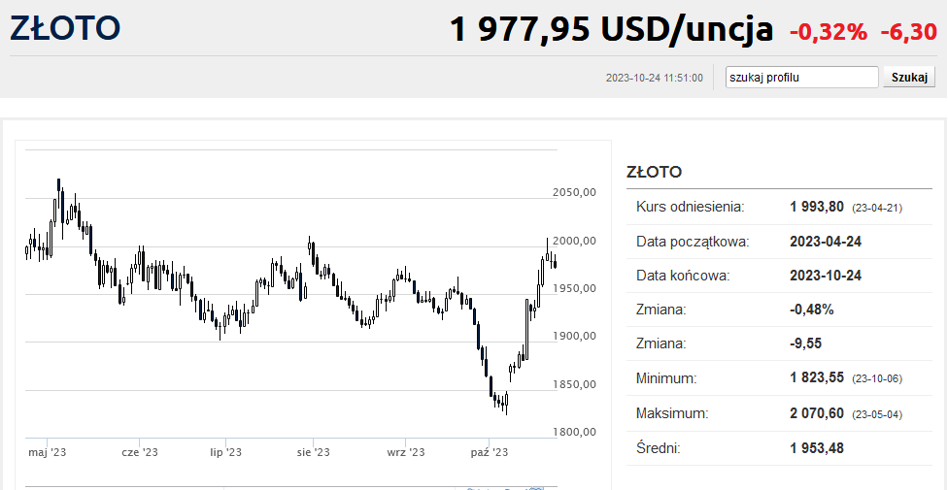This screenshot has width=948, height=490.
Task: Select the Data początkowa date 2023-04-24
Action: tap(826, 241)
